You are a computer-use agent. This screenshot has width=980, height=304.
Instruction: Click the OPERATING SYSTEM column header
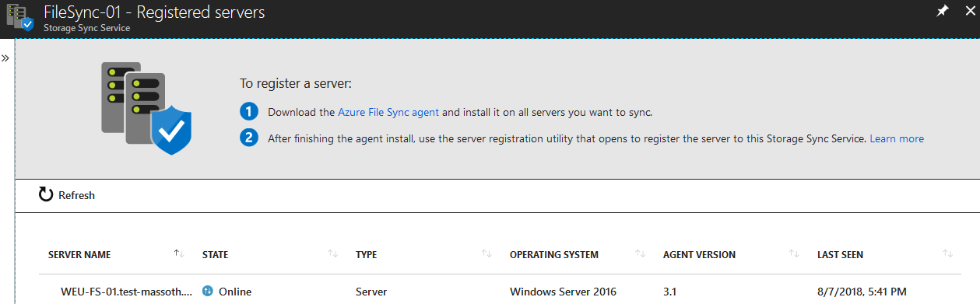click(x=554, y=255)
